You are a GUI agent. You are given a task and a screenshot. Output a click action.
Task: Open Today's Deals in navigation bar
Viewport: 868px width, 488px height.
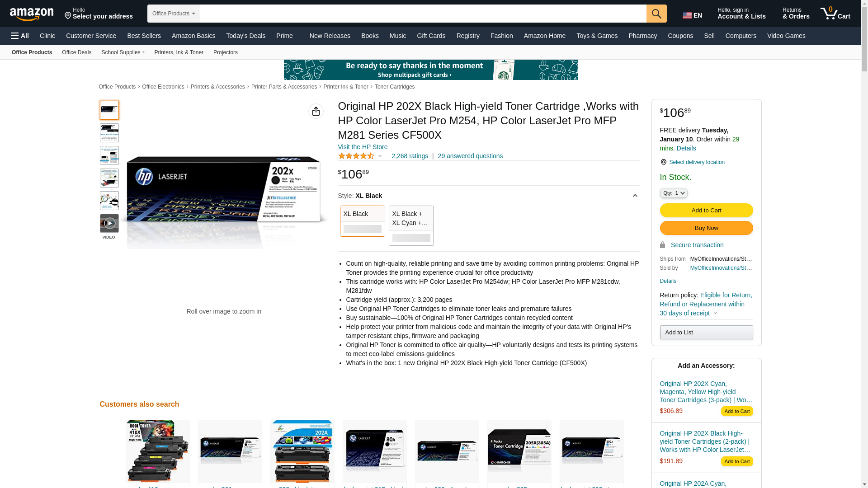[245, 36]
